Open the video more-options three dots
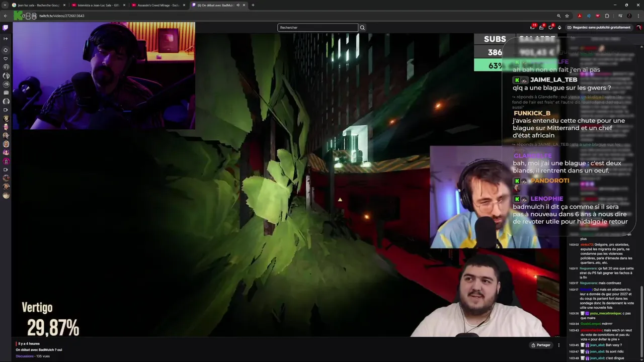This screenshot has width=644, height=362. click(558, 345)
